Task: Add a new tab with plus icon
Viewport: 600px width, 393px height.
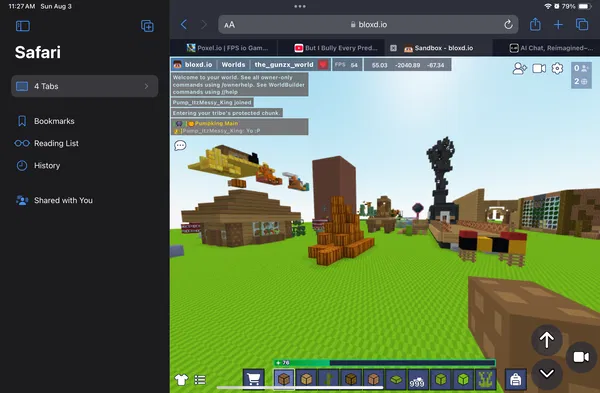Action: 558,25
